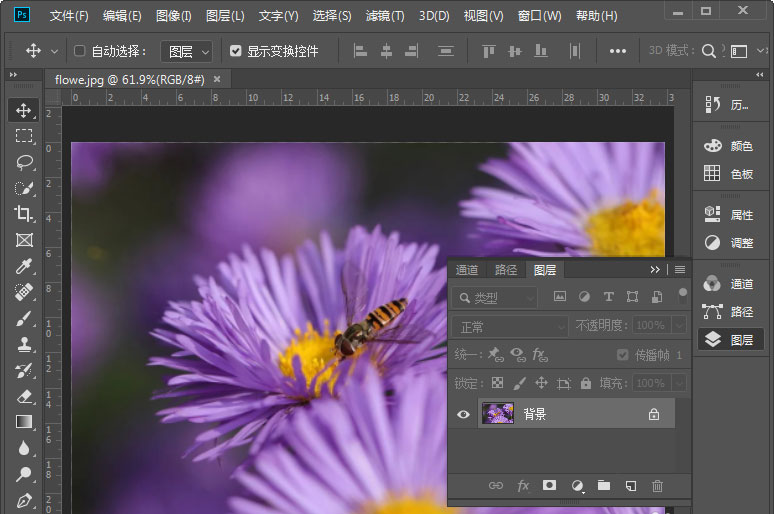
Task: Create new fill or adjustment layer
Action: 577,486
